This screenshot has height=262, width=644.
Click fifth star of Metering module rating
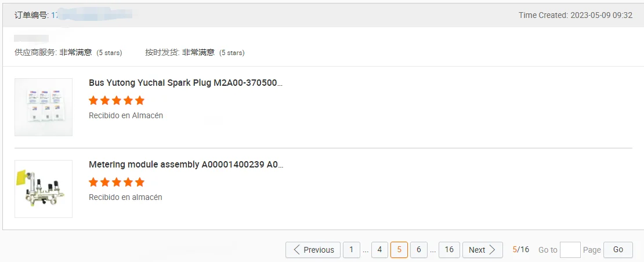140,182
